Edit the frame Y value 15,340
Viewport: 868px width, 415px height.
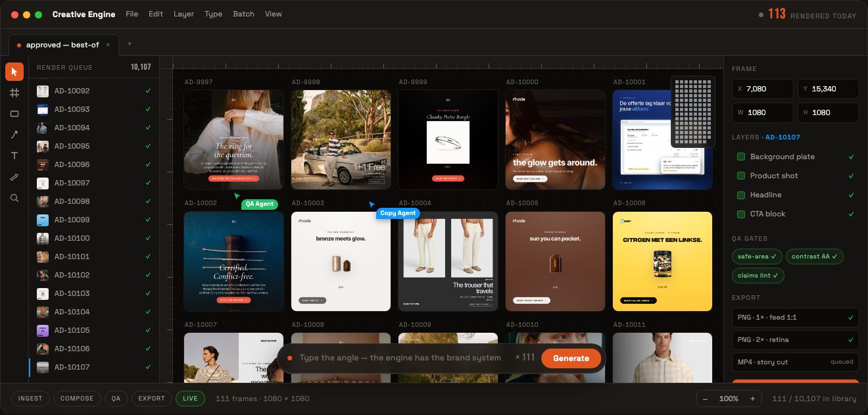(x=829, y=89)
